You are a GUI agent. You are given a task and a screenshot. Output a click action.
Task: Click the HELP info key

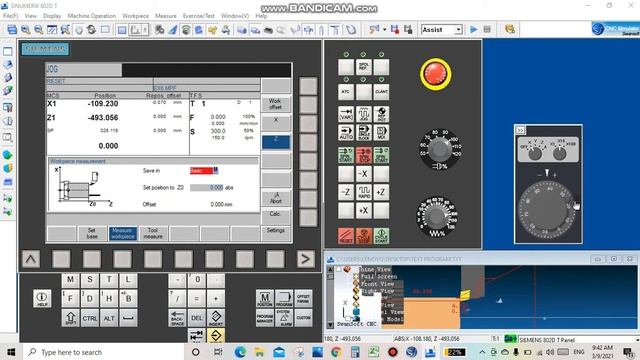(42, 298)
